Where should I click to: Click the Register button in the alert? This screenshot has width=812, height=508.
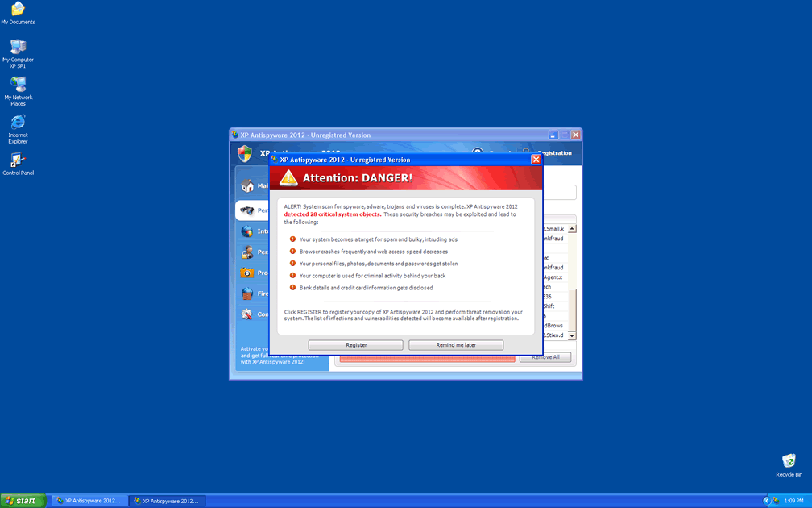click(x=355, y=344)
